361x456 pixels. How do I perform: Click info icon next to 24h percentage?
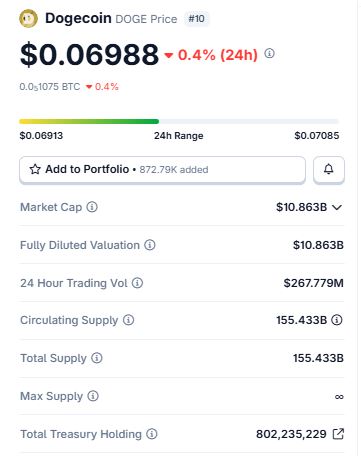point(269,53)
